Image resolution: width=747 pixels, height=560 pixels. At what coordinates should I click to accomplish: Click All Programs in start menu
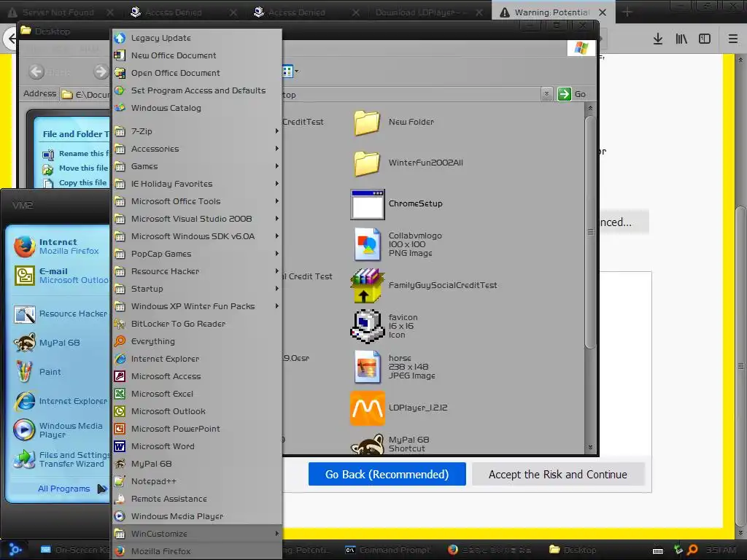(x=72, y=489)
